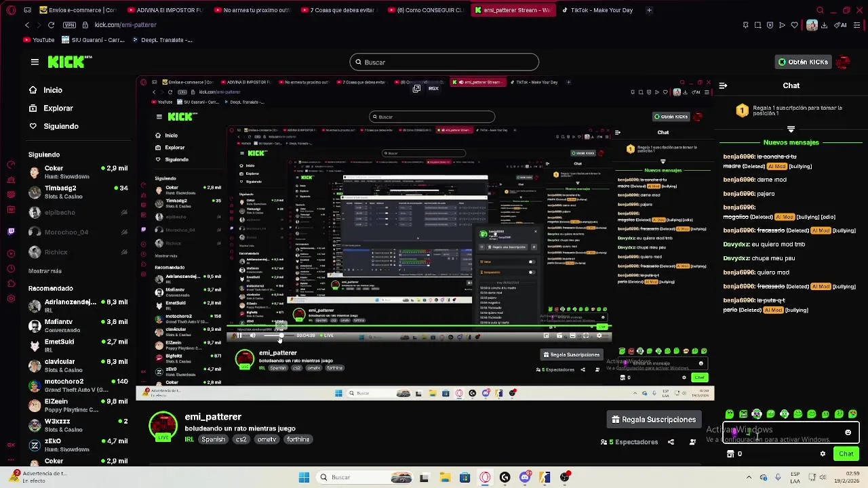This screenshot has width=868, height=488.
Task: Click the IRL category link
Action: pyautogui.click(x=189, y=439)
